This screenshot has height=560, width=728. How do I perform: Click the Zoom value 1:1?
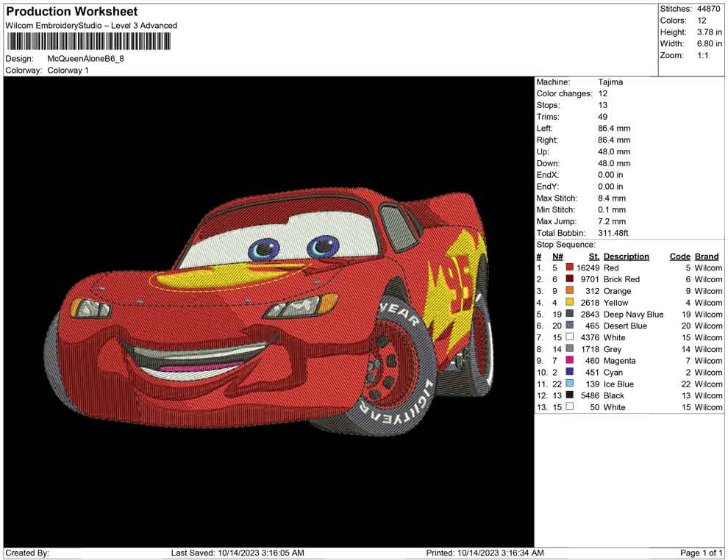click(x=702, y=55)
